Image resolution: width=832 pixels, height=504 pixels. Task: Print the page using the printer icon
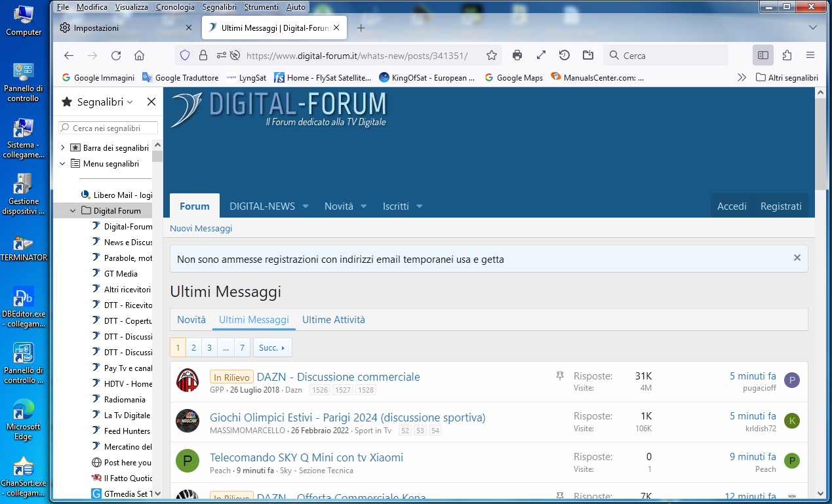(x=517, y=56)
